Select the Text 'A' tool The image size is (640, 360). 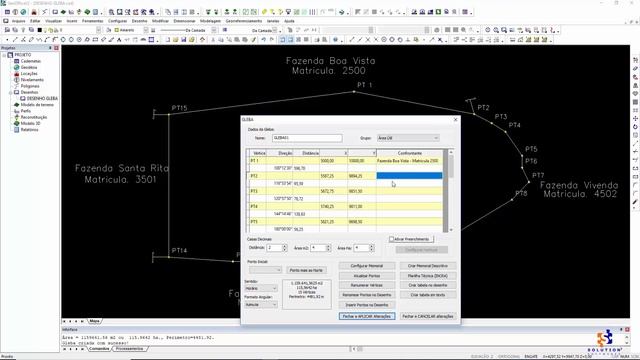[119, 40]
